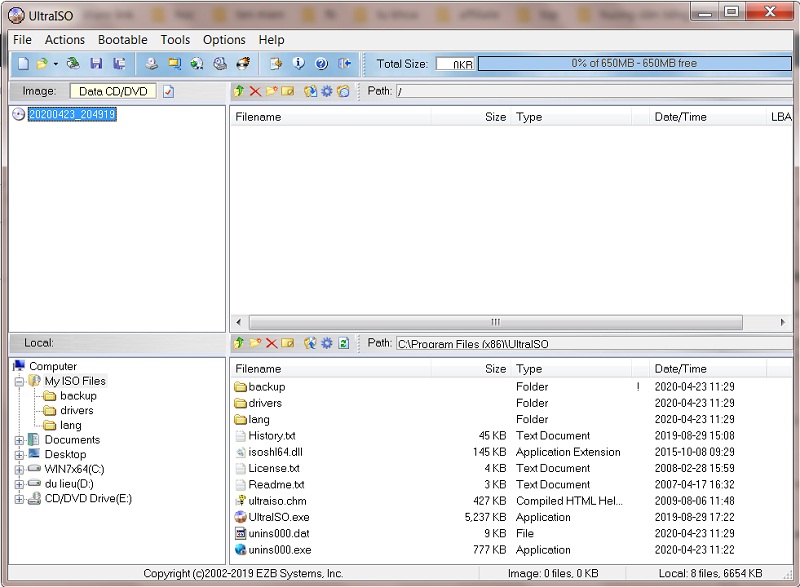Click the Add Files icon in main toolbar
The image size is (800, 587).
(x=276, y=63)
